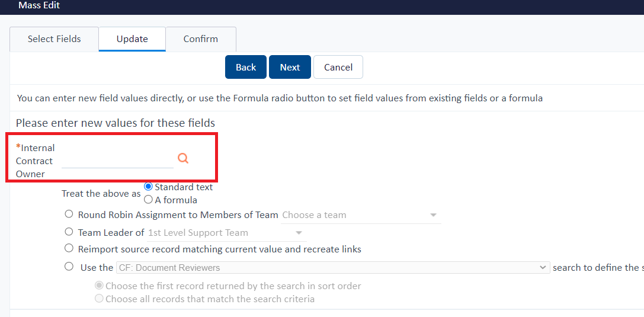Click the Back button
This screenshot has width=644, height=317.
pos(246,67)
